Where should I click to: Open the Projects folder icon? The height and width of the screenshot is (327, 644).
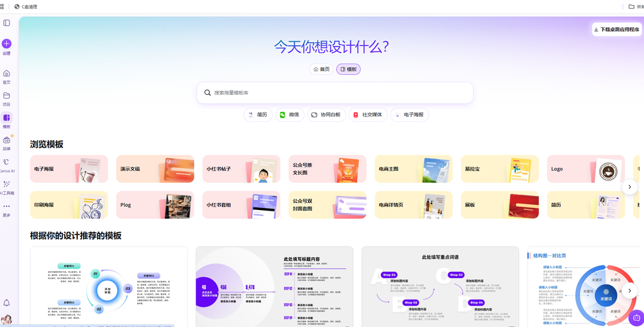(x=6, y=96)
